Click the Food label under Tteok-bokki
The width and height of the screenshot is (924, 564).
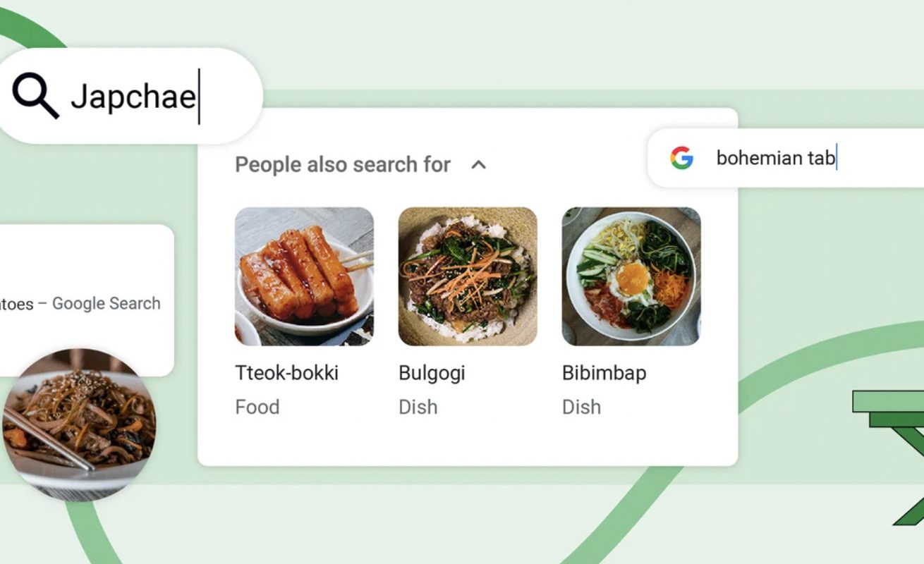click(x=257, y=407)
